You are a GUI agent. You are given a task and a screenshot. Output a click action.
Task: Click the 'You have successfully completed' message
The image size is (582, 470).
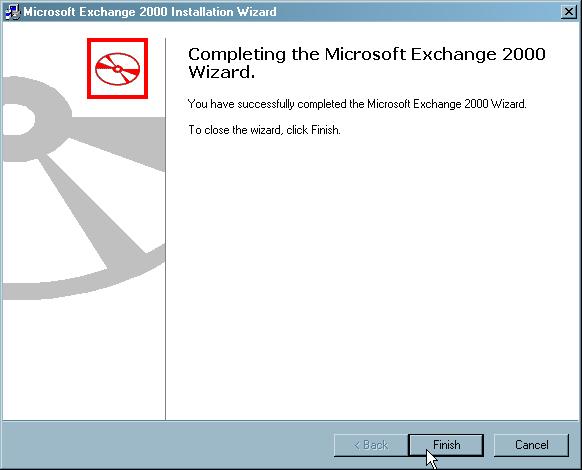pos(357,104)
